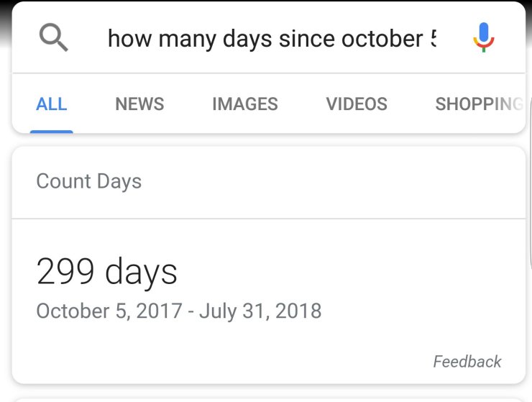Tap the truncated end of the search query

coord(433,38)
